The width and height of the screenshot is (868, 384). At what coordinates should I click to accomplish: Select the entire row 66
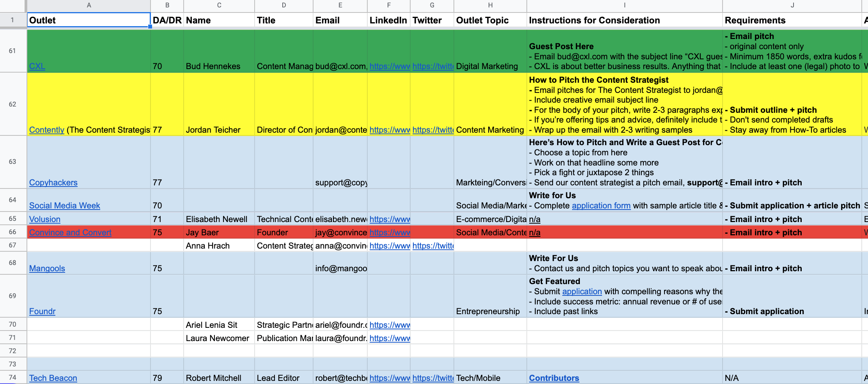coord(12,232)
